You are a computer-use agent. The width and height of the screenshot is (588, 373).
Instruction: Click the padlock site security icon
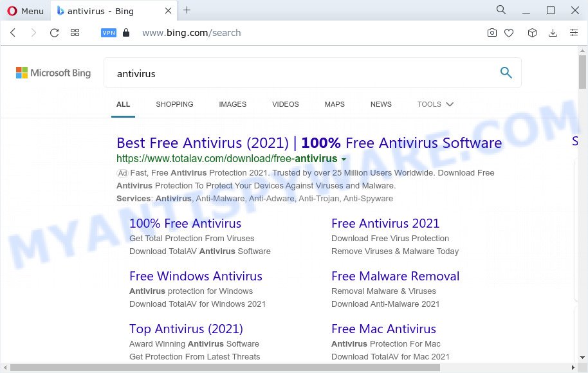click(x=126, y=33)
